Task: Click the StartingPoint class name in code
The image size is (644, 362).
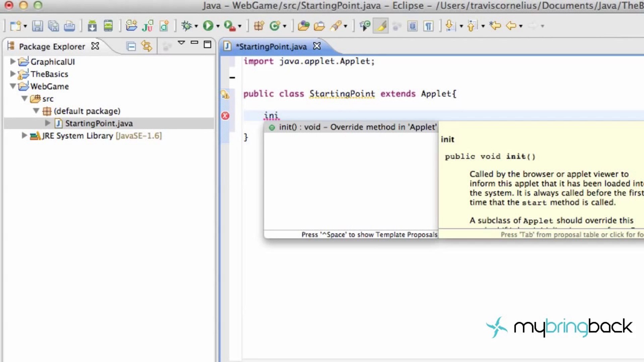Action: [342, 94]
